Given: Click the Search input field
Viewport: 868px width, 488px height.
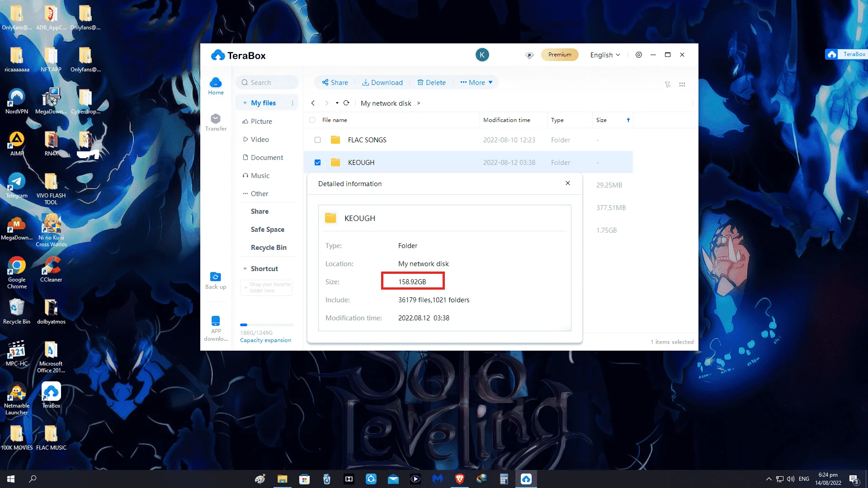Looking at the screenshot, I should 267,82.
